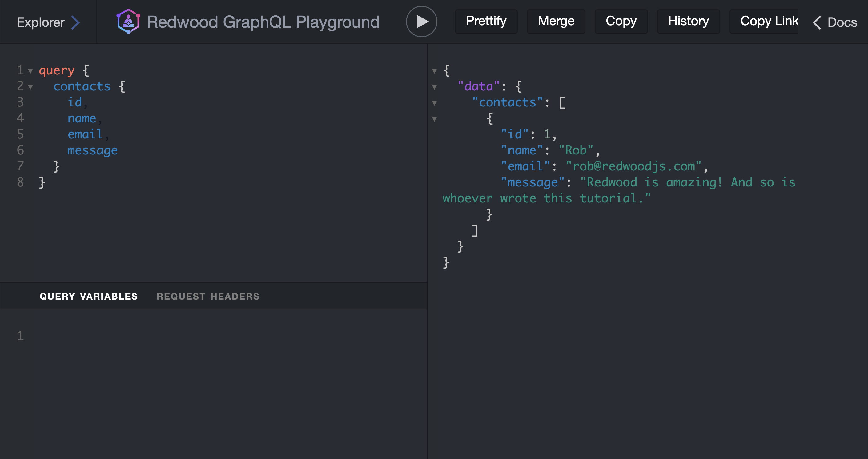This screenshot has height=459, width=868.
Task: Click the "data" key in the response
Action: pos(479,86)
